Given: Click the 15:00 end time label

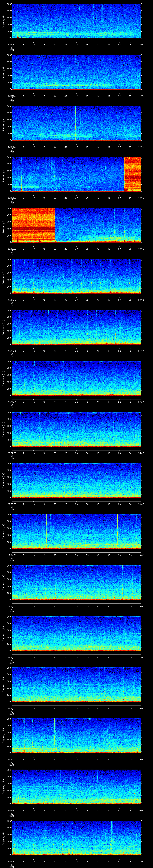Looking at the screenshot, I should pos(141,44).
